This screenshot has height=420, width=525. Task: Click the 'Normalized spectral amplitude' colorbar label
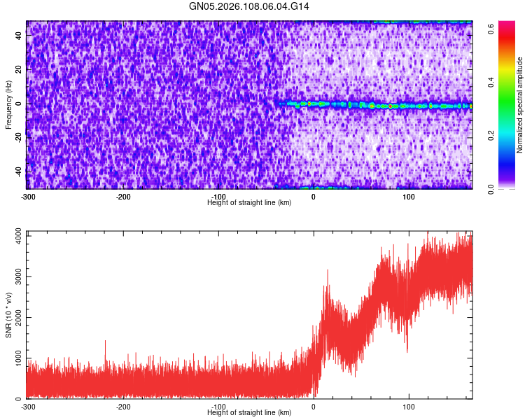pos(519,105)
